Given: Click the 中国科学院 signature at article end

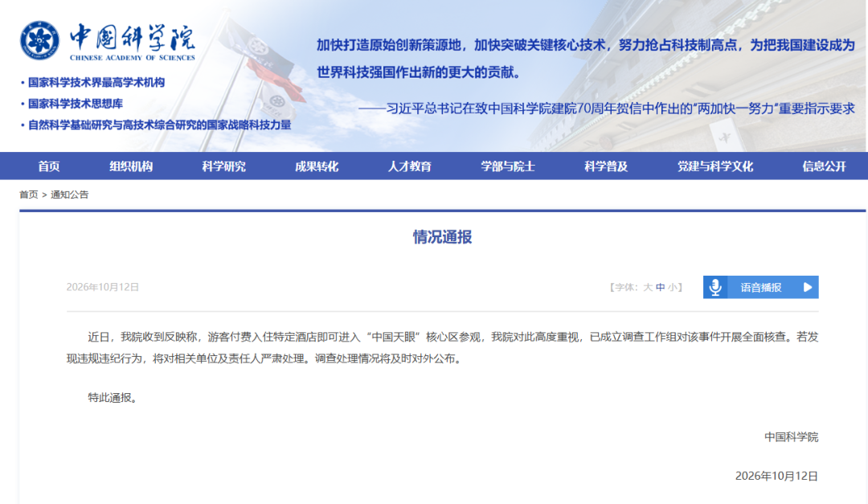Looking at the screenshot, I should click(791, 437).
